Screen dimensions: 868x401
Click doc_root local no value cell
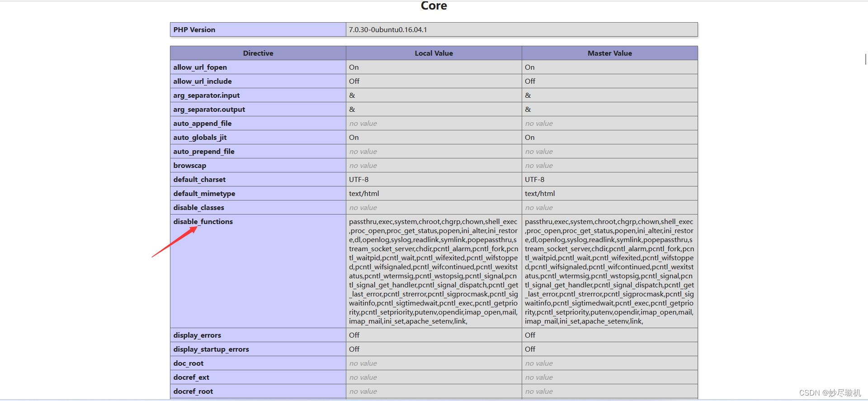point(434,363)
